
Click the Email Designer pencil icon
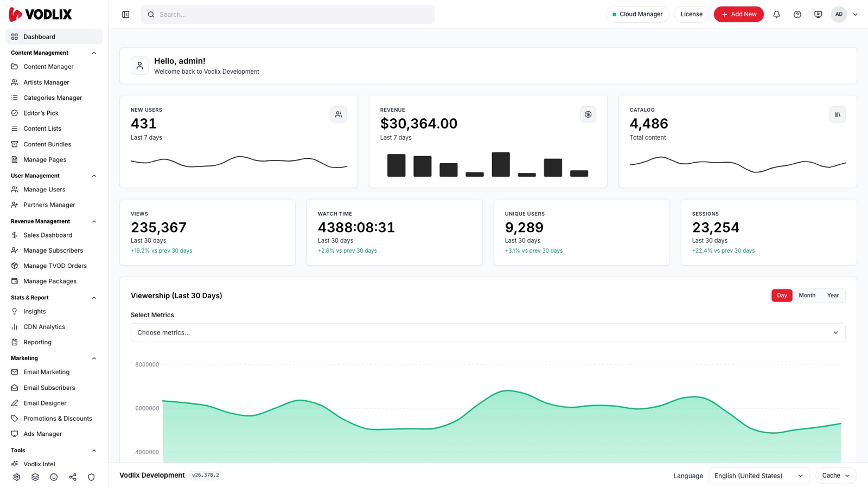click(15, 403)
